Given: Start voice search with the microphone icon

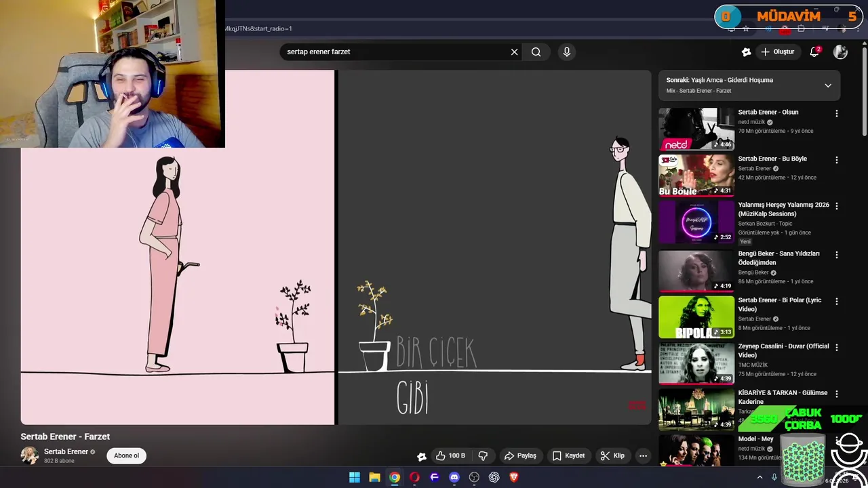Looking at the screenshot, I should (567, 52).
